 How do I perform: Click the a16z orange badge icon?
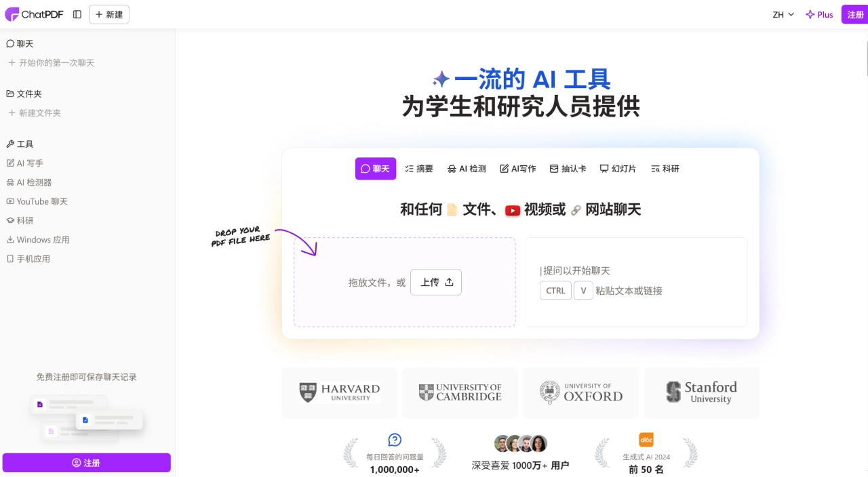pos(646,440)
